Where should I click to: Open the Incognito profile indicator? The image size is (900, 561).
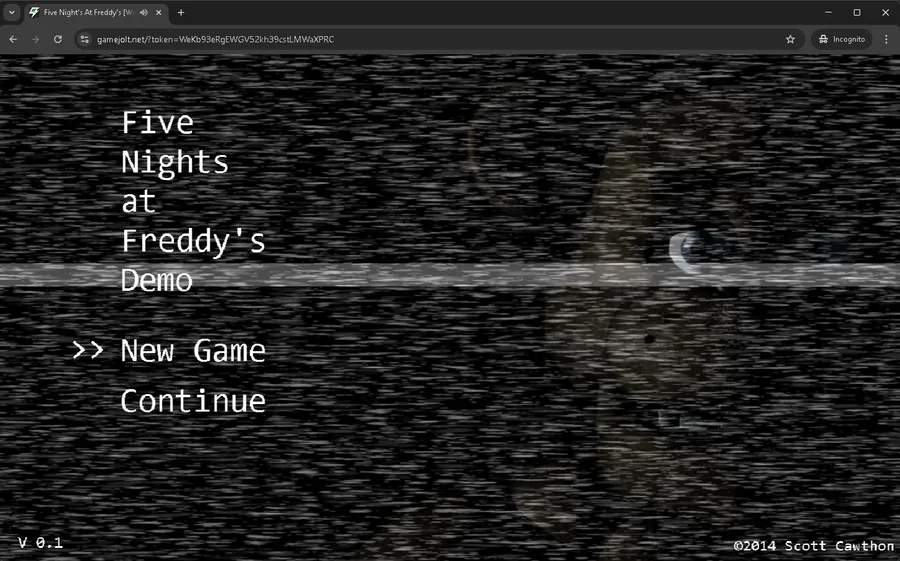pyautogui.click(x=841, y=39)
